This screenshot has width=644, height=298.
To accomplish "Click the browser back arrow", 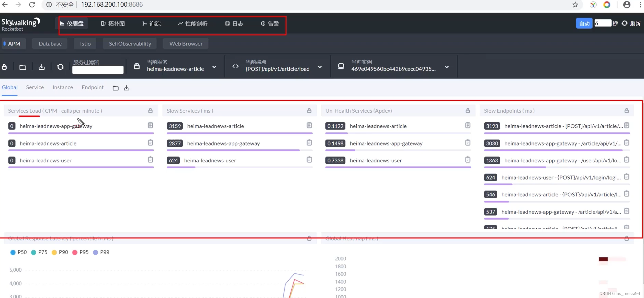I will click(5, 4).
